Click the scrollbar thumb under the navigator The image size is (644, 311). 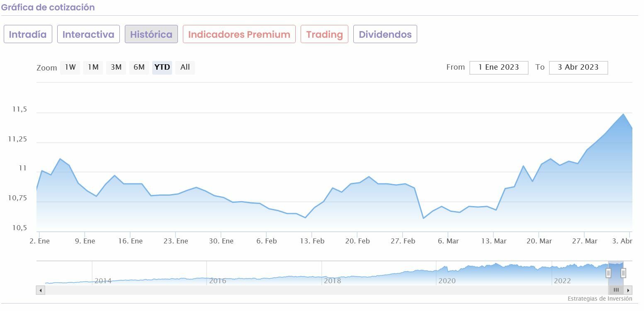(616, 290)
